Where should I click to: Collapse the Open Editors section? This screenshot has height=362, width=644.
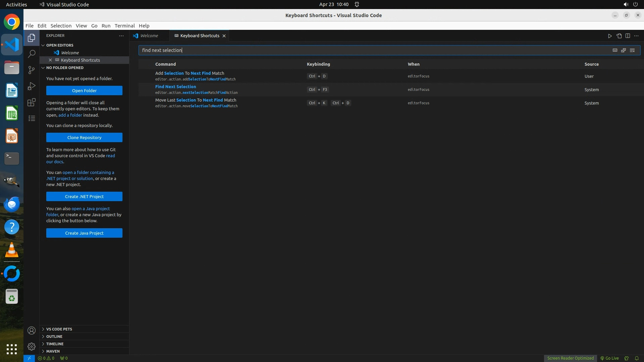point(60,45)
